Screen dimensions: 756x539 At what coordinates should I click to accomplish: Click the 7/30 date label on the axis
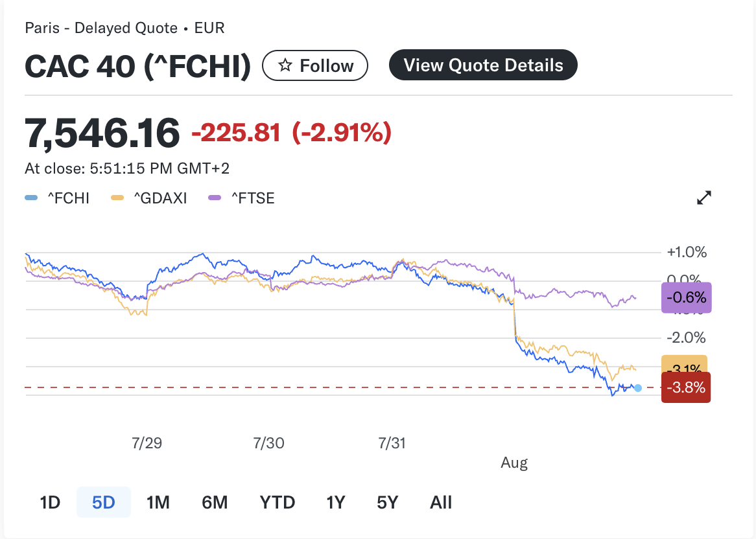point(269,444)
